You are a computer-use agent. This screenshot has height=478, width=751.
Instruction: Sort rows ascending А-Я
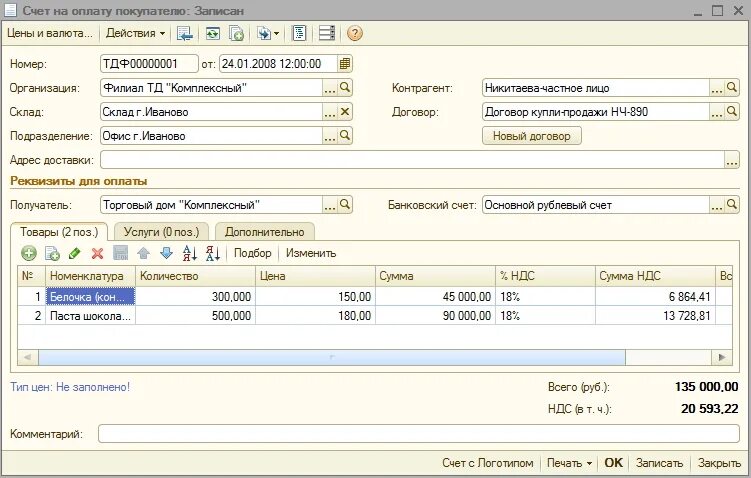(x=190, y=253)
